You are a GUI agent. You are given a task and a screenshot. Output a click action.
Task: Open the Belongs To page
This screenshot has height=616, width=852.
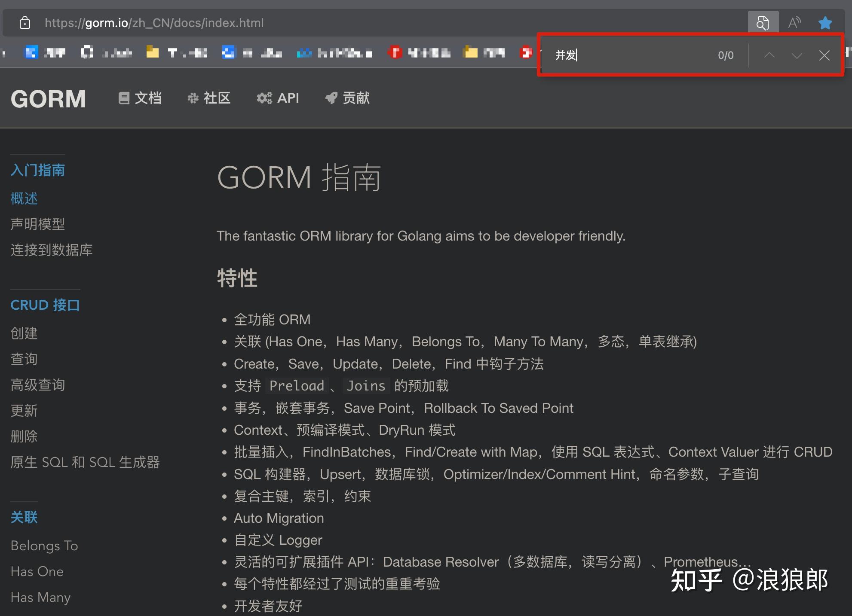point(44,546)
